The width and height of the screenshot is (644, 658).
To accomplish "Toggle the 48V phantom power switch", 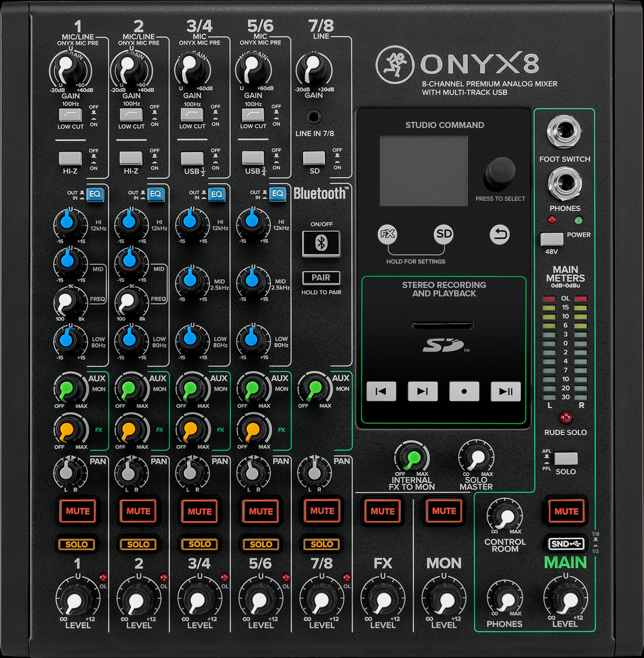I will 553,239.
